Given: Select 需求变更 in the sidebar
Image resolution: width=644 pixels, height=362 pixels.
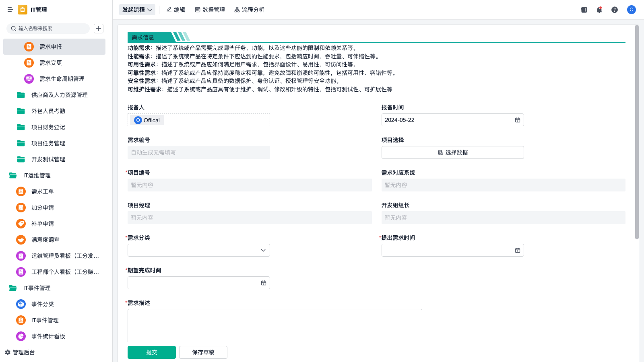Looking at the screenshot, I should click(51, 63).
